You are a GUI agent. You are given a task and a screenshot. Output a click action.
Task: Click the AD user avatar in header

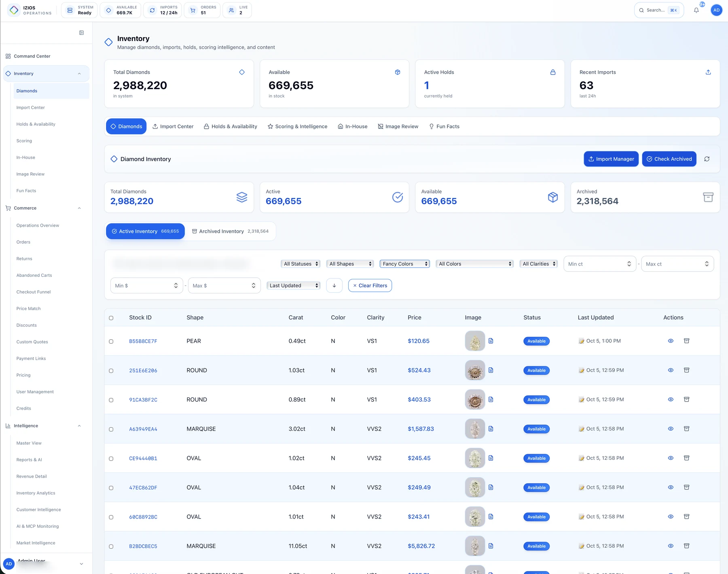(x=716, y=10)
